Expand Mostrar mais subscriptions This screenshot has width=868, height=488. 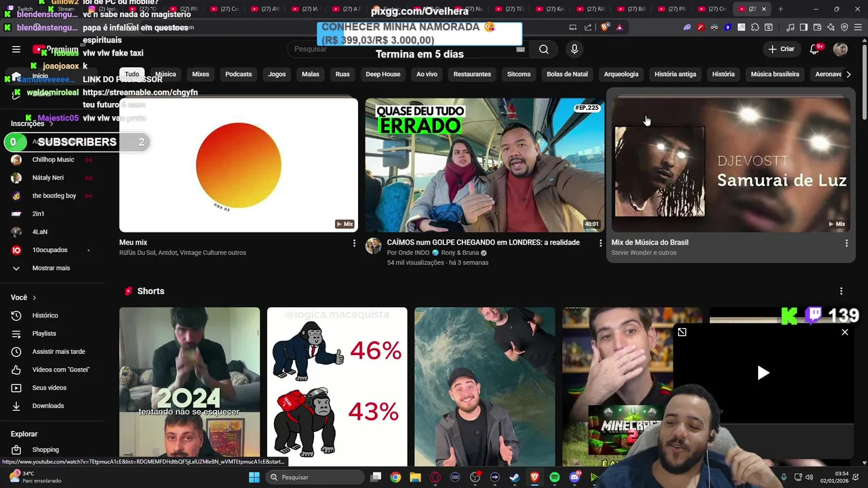point(52,268)
